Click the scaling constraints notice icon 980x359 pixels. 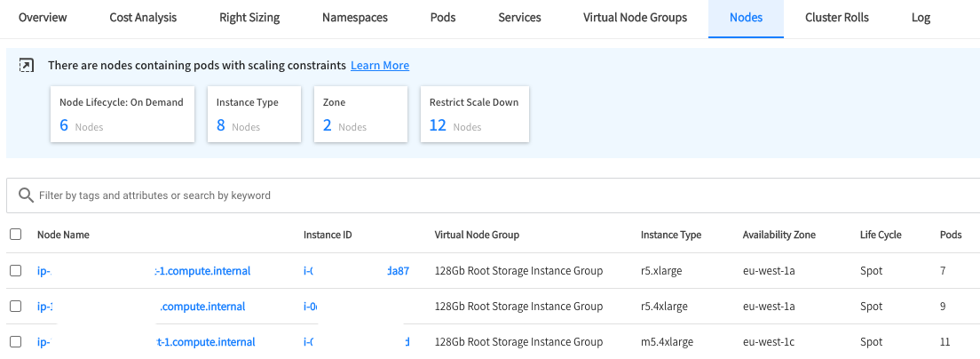[27, 66]
